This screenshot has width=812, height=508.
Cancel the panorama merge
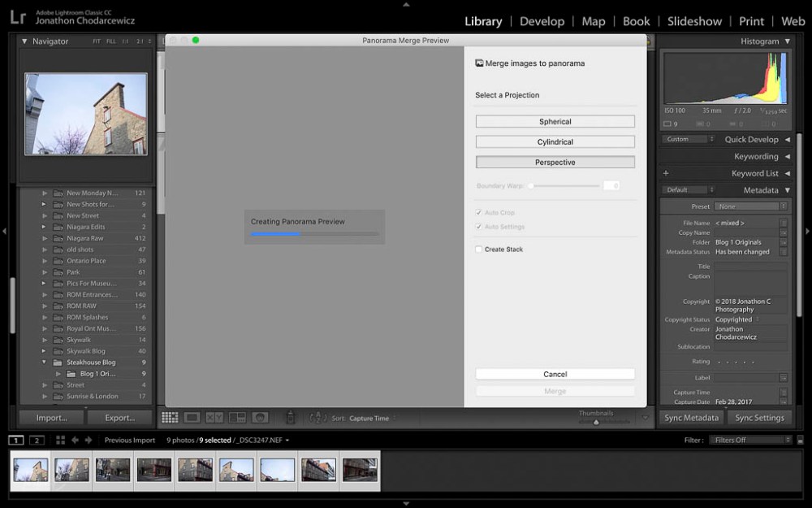click(x=555, y=375)
